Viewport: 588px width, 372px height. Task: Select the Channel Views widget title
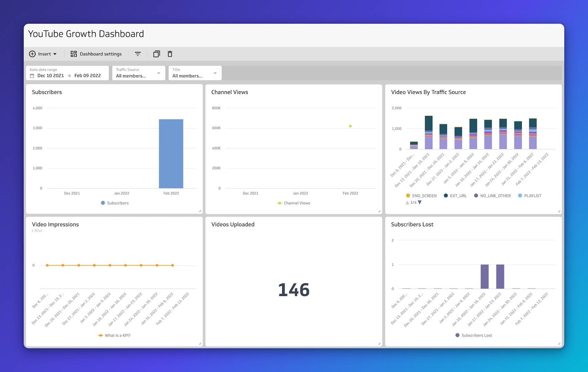(230, 92)
